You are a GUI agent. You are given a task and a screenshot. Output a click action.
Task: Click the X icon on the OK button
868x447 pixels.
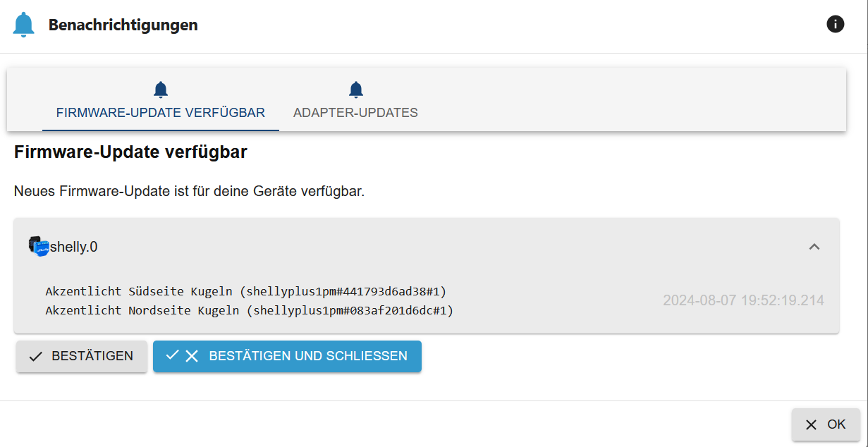[812, 425]
